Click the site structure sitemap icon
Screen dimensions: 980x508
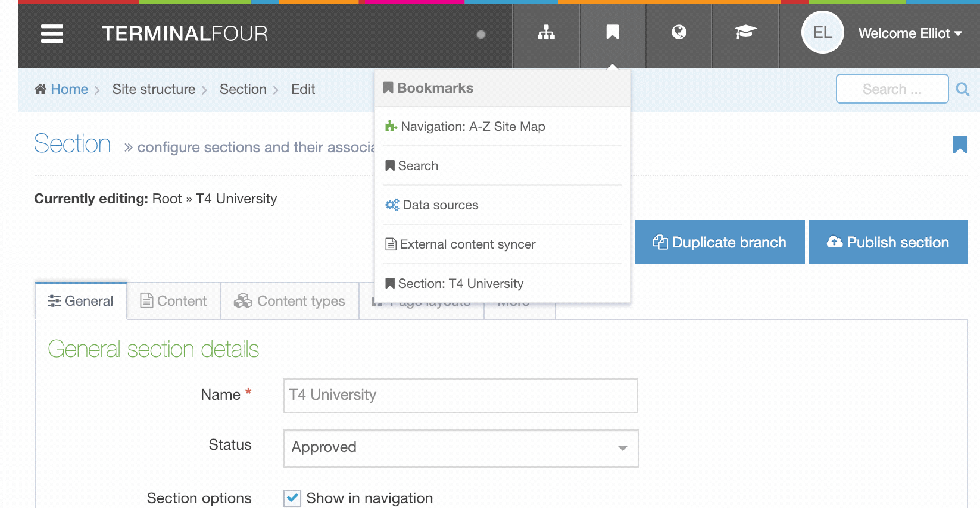(546, 33)
